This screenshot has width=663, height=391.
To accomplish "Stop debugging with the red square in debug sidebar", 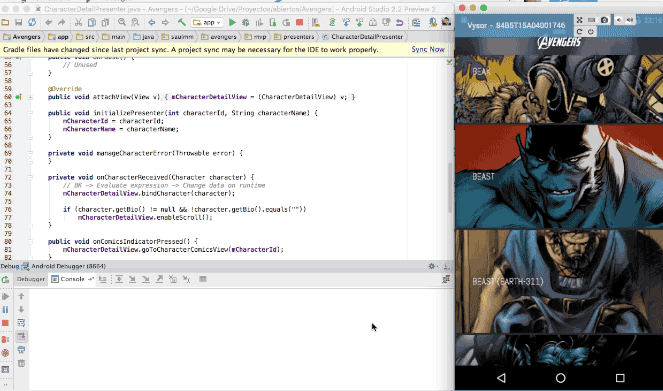I will (5, 323).
